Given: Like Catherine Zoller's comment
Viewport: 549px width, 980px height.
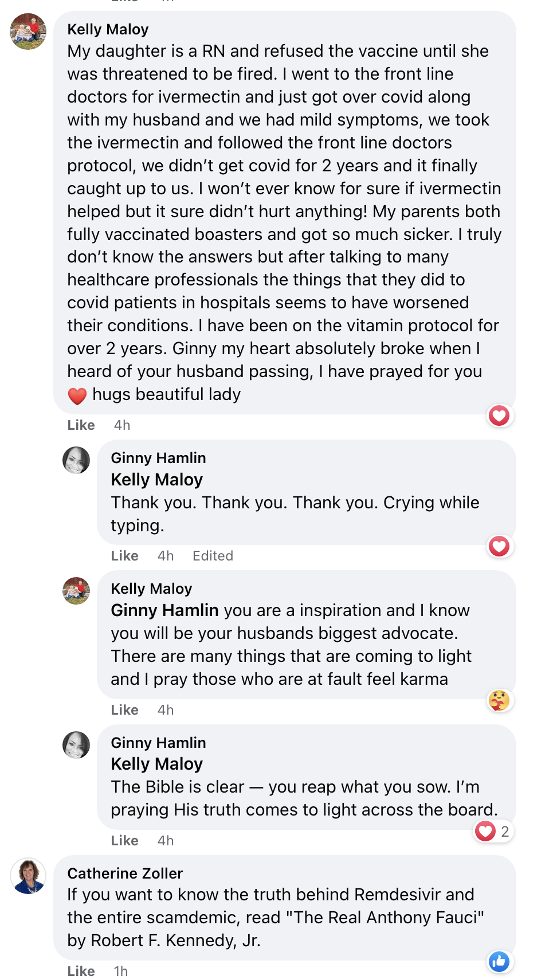Looking at the screenshot, I should 81,971.
